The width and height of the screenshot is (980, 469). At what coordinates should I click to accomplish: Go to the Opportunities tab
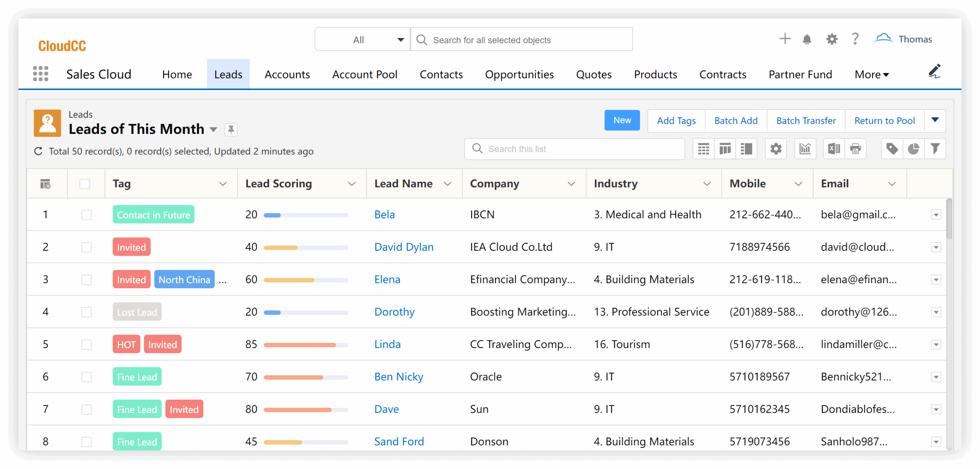(519, 75)
